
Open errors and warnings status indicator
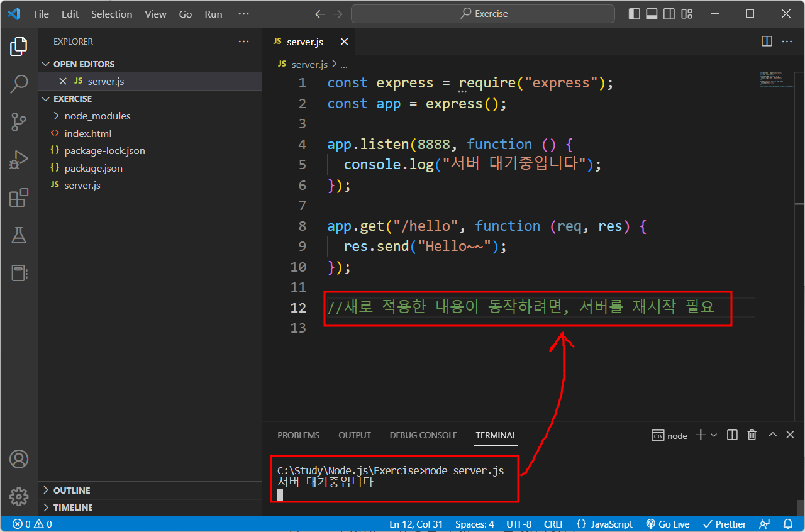pyautogui.click(x=32, y=524)
